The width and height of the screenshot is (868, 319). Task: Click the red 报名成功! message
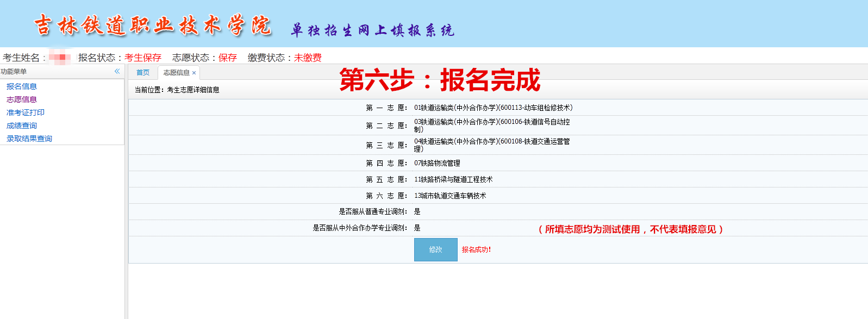click(x=476, y=249)
